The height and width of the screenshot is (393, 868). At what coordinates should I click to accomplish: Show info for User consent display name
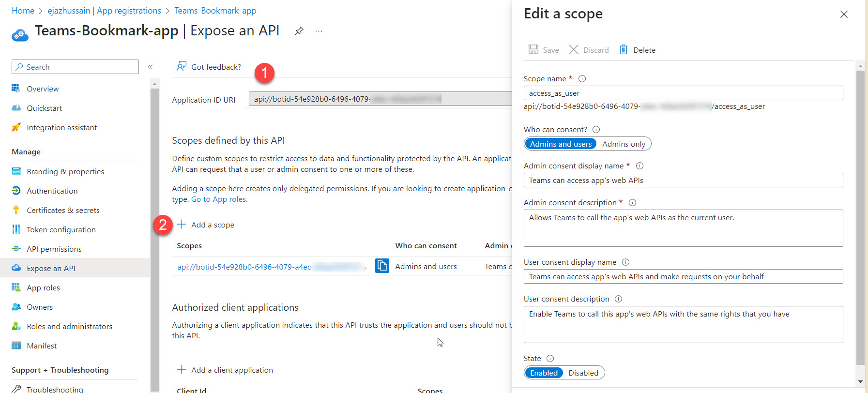(625, 262)
